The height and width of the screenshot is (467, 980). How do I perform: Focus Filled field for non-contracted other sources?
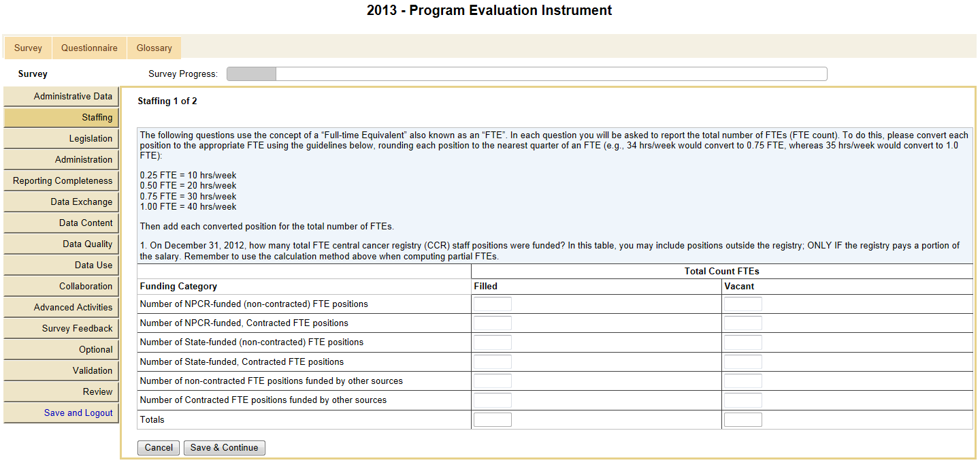coord(493,381)
